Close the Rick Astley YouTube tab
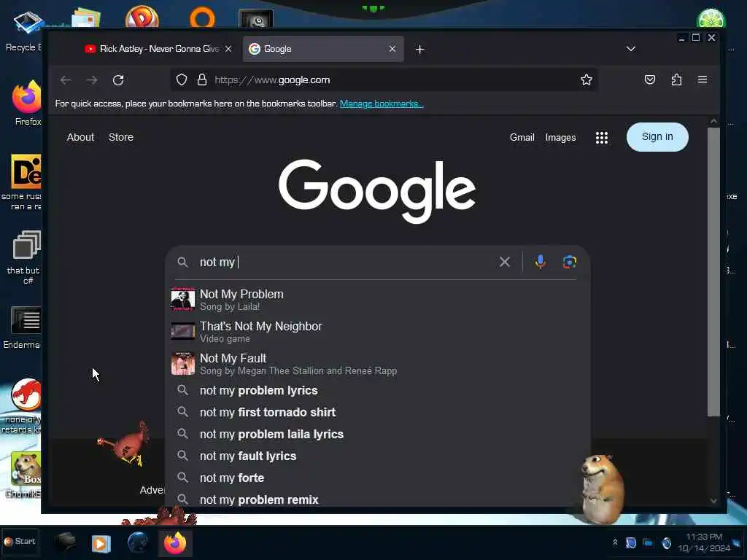The height and width of the screenshot is (560, 747). pos(228,49)
